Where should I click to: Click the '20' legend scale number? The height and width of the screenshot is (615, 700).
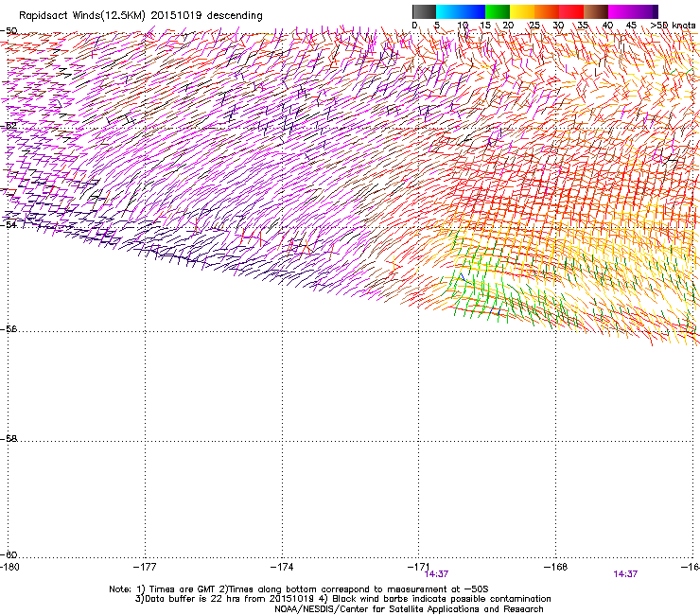(x=508, y=26)
